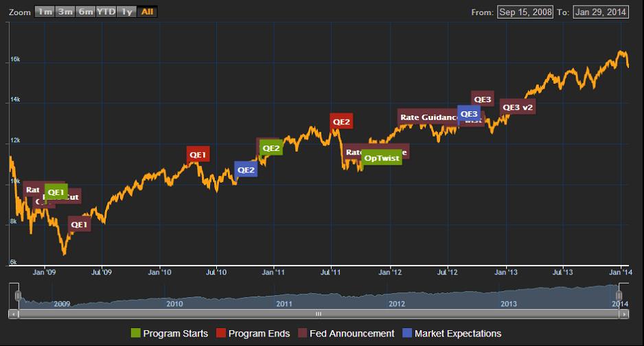This screenshot has height=346, width=644.
Task: Select the 3m zoom range button
Action: [65, 12]
